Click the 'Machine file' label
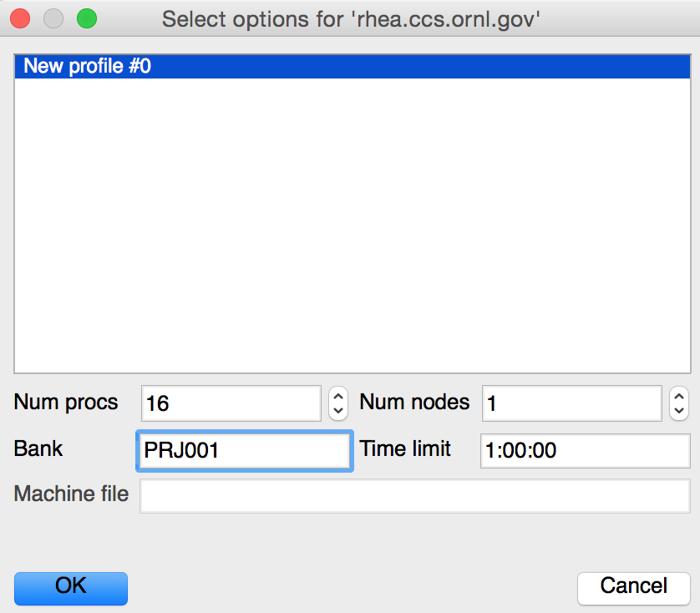Screen dimensions: 700x613 [71, 494]
